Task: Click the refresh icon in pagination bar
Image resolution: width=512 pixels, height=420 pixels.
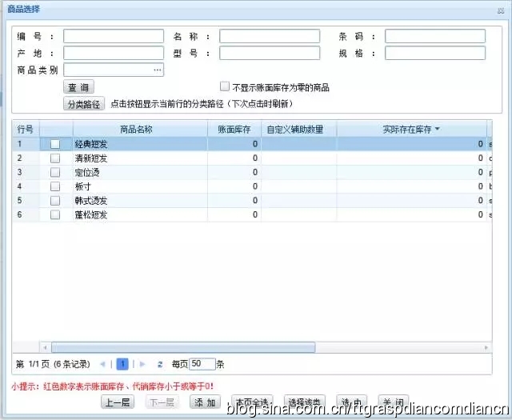Action: [160, 364]
